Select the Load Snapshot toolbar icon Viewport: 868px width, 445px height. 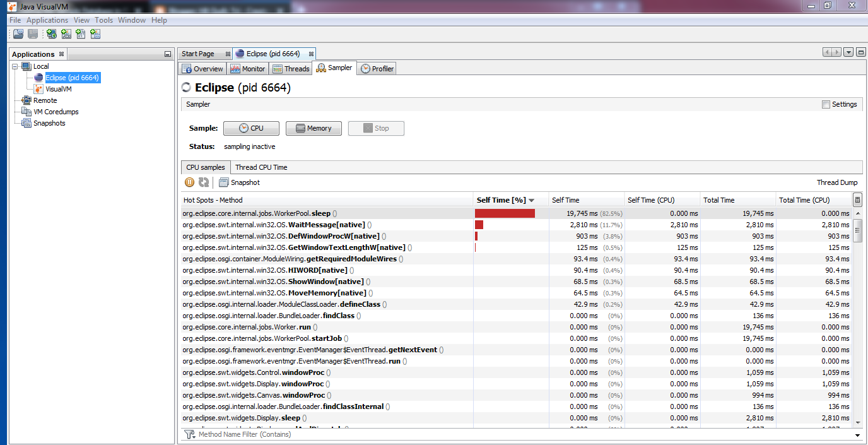[18, 33]
